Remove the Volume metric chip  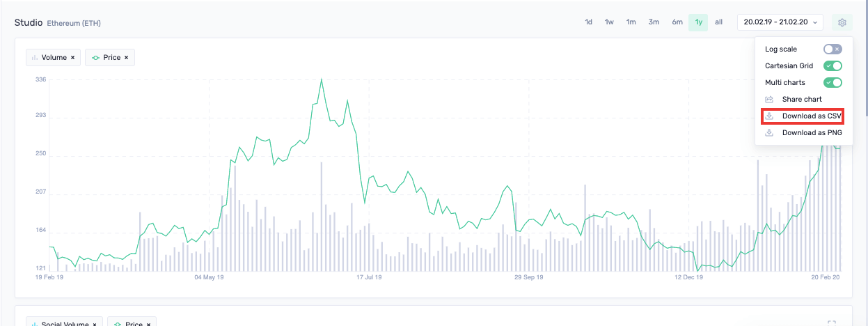tap(72, 58)
